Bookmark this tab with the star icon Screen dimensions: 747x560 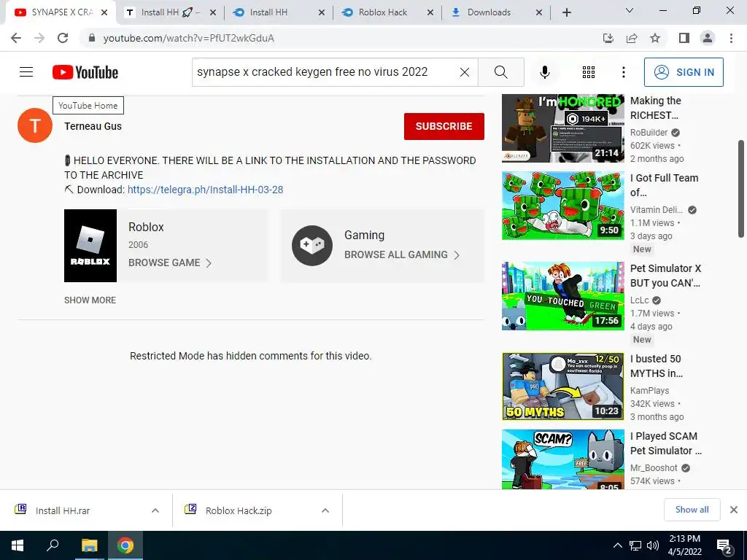tap(655, 38)
